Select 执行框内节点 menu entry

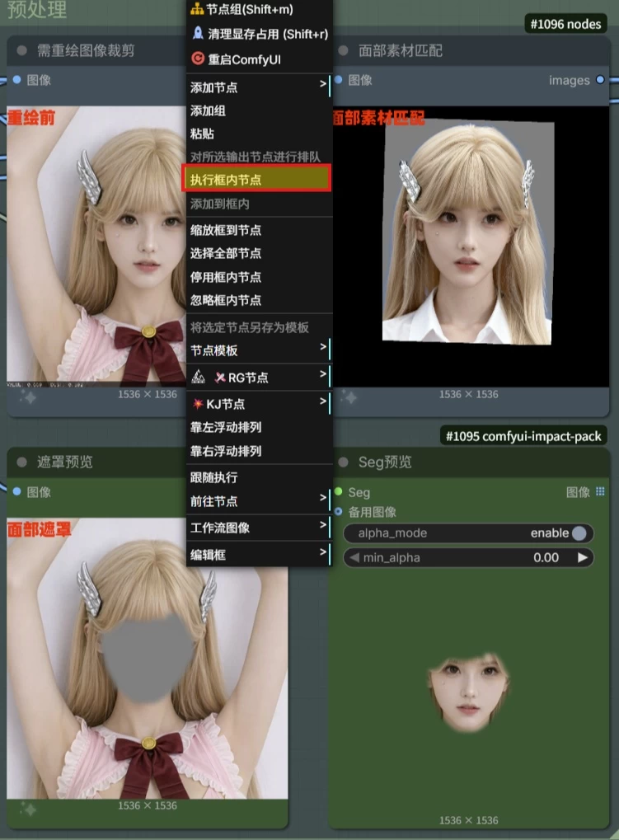(x=256, y=178)
